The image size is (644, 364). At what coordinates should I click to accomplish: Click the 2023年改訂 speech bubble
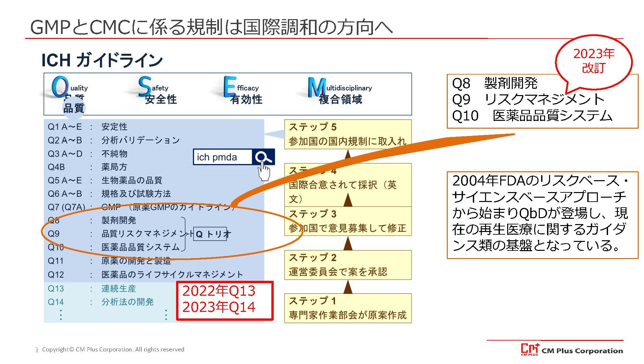594,61
